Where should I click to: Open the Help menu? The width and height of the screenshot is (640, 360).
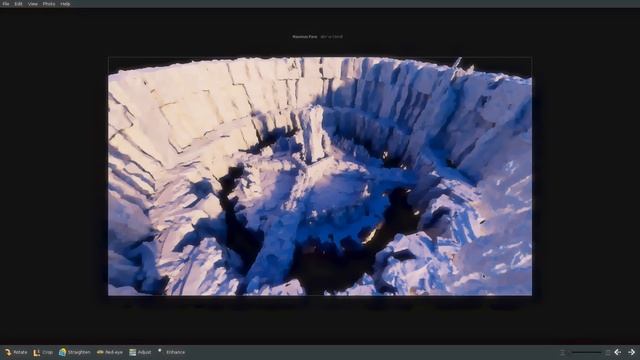65,4
